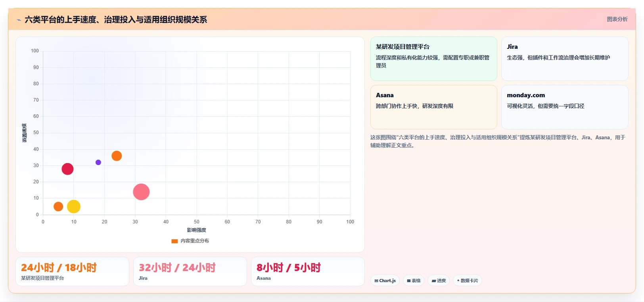Image resolution: width=644 pixels, height=302 pixels.
Task: Click the text 跨部门协作上手快，研发深度有限
Action: [414, 106]
